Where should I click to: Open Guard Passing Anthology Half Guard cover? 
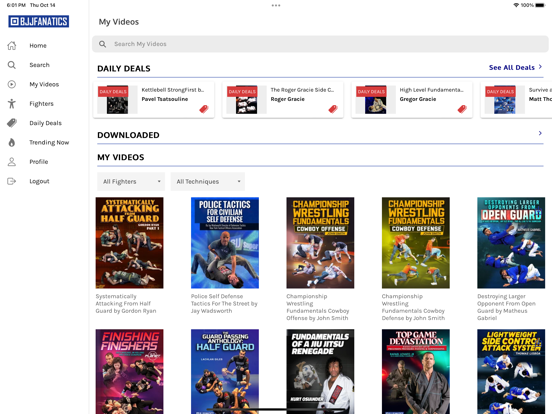click(x=225, y=371)
